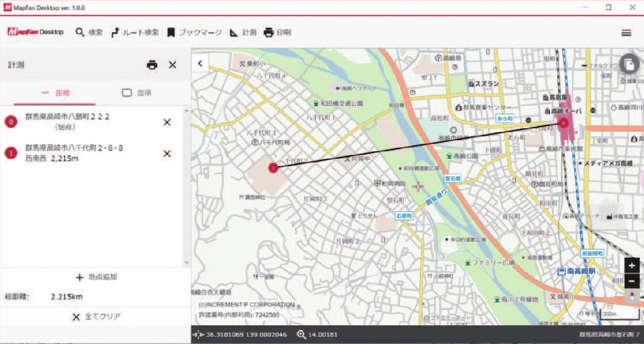Click 全てクリア to clear all
The height and width of the screenshot is (344, 644).
95,317
